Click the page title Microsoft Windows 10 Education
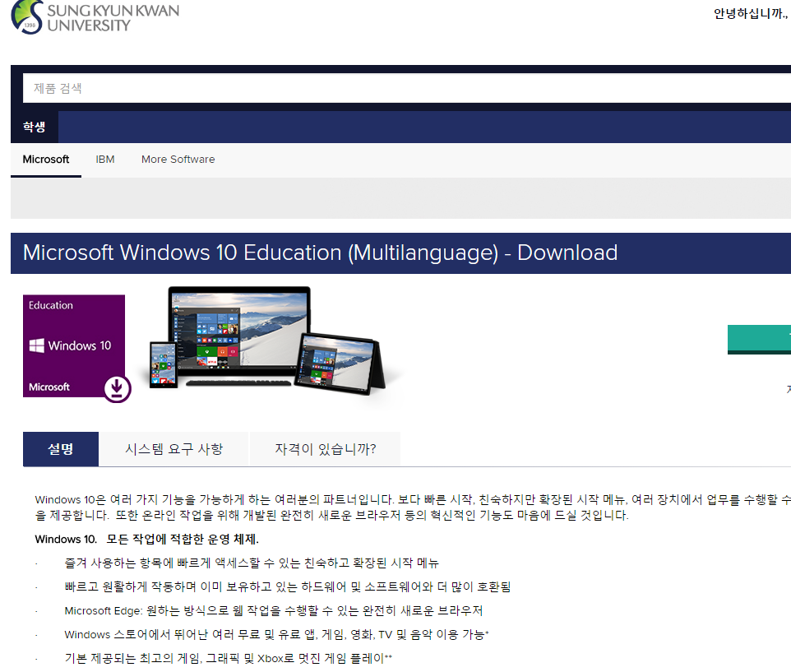This screenshot has height=672, width=791. coord(321,253)
